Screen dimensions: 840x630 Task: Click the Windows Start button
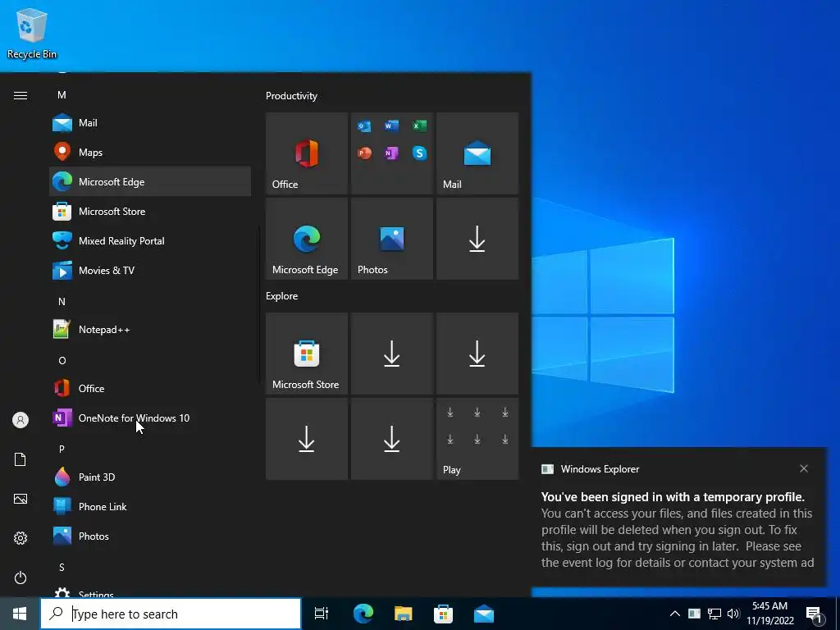pyautogui.click(x=20, y=614)
